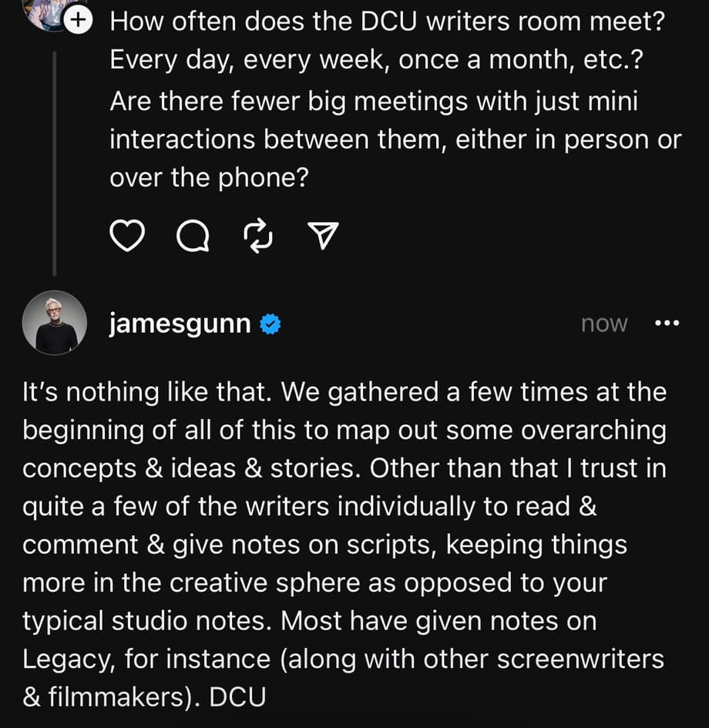Open replies via the comment bubble icon

click(192, 237)
